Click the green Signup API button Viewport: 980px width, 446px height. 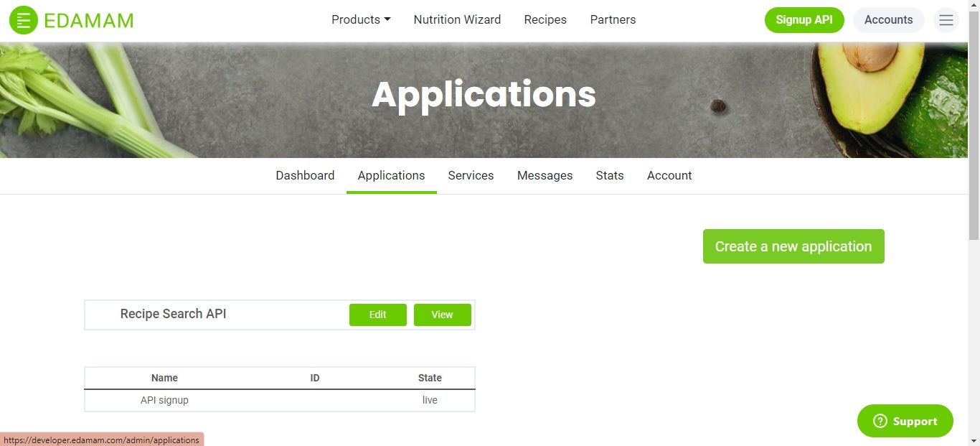pos(804,20)
